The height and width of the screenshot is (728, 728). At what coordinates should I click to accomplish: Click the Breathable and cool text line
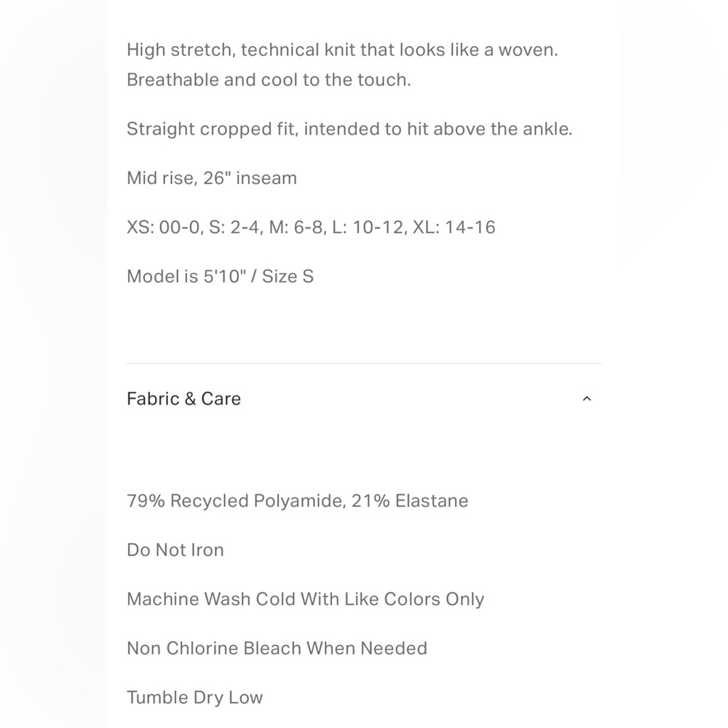tap(269, 80)
